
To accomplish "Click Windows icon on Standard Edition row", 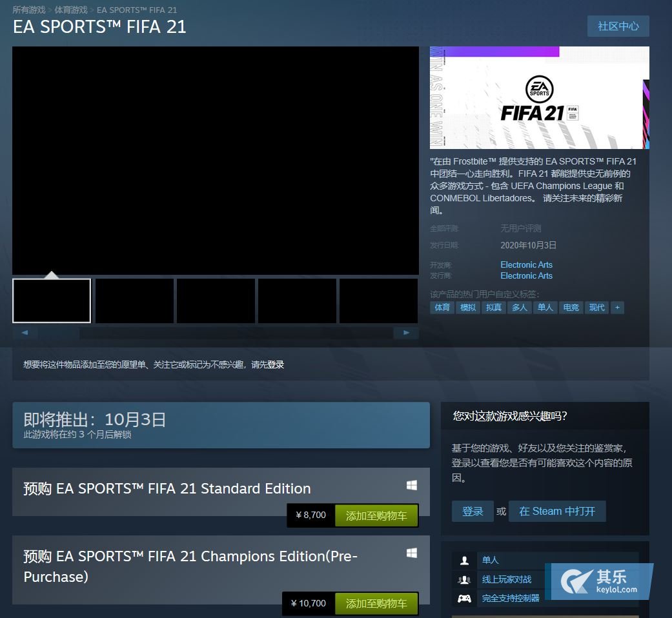I will pyautogui.click(x=412, y=485).
